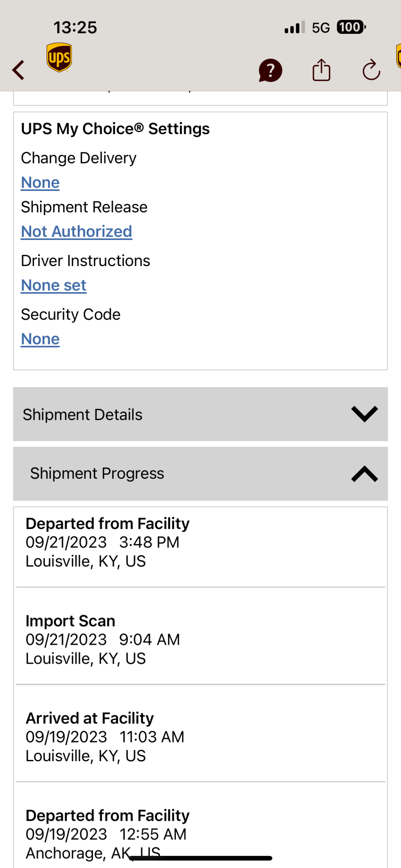Tap the battery indicator in status bar

pos(351,27)
